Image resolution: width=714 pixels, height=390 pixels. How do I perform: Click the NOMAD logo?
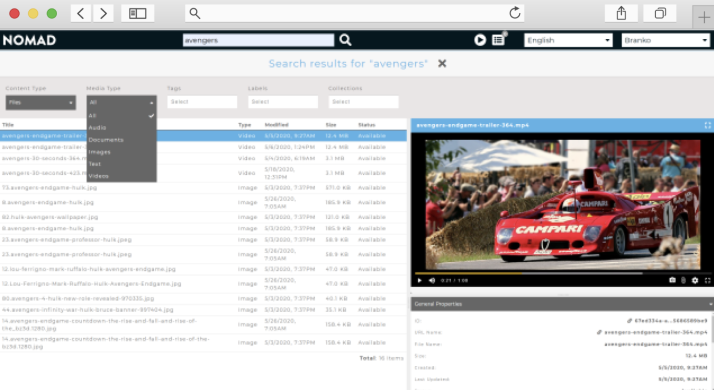click(29, 40)
